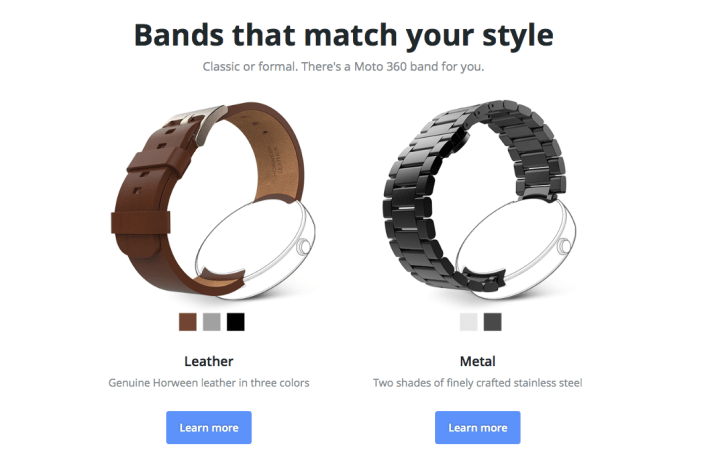Select the gray leather color swatch
Image resolution: width=704 pixels, height=458 pixels.
pyautogui.click(x=211, y=322)
